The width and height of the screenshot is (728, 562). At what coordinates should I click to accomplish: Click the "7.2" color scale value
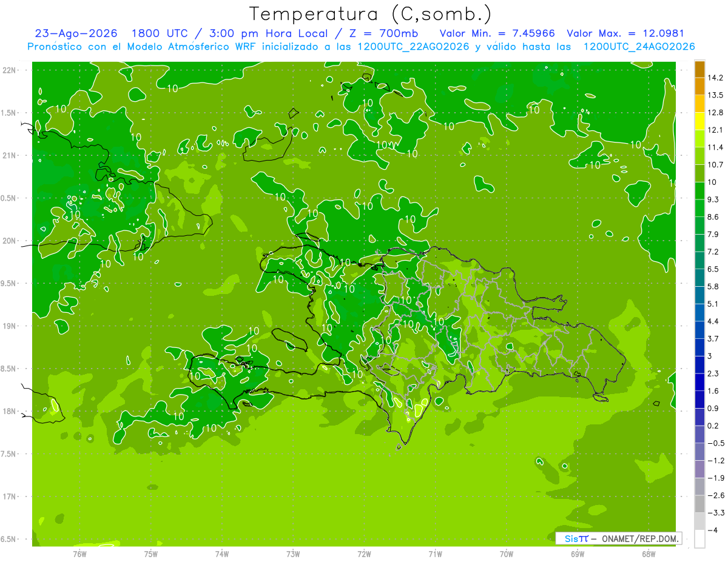tap(713, 252)
